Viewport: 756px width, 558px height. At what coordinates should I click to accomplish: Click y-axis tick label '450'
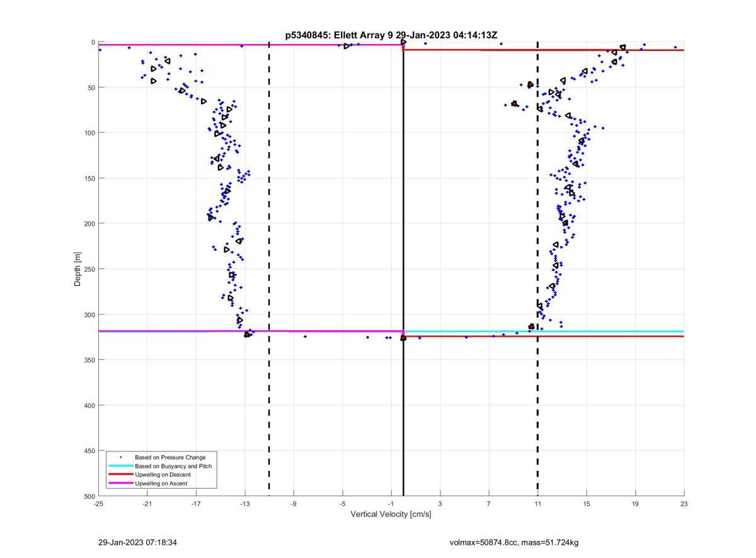click(89, 451)
